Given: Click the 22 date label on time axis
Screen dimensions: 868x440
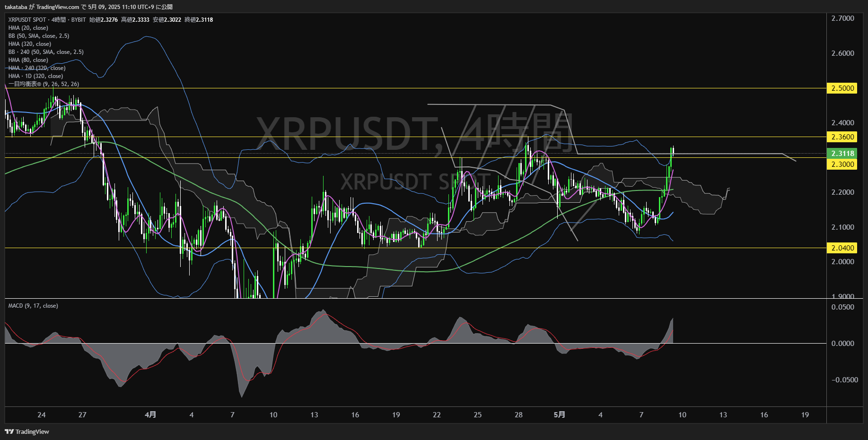Looking at the screenshot, I should [437, 415].
